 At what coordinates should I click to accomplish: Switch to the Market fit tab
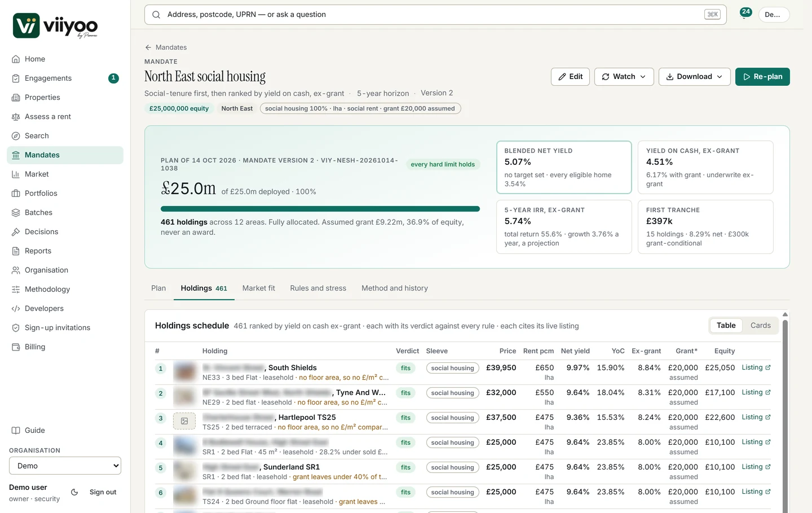[259, 288]
